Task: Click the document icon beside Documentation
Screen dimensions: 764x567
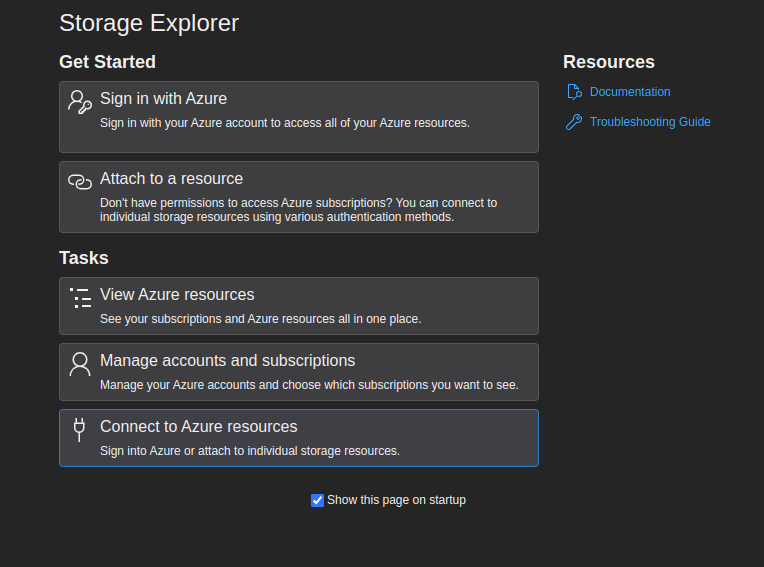Action: click(x=574, y=92)
